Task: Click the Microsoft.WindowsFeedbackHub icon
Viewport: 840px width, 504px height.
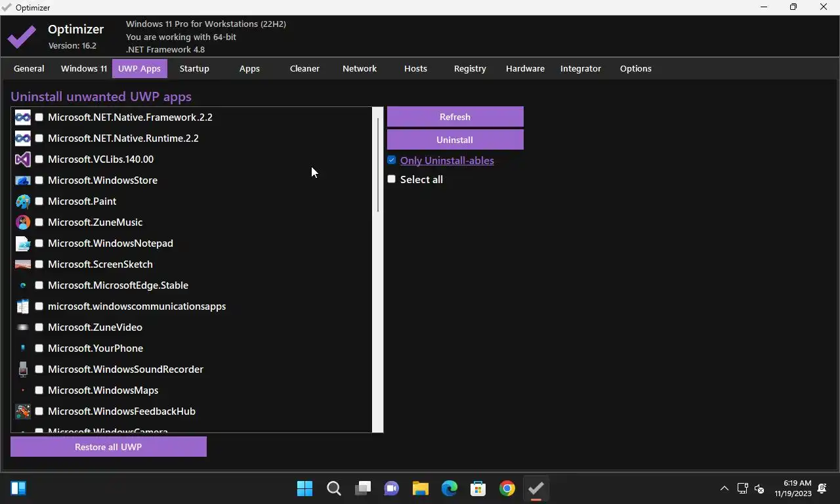Action: click(23, 411)
